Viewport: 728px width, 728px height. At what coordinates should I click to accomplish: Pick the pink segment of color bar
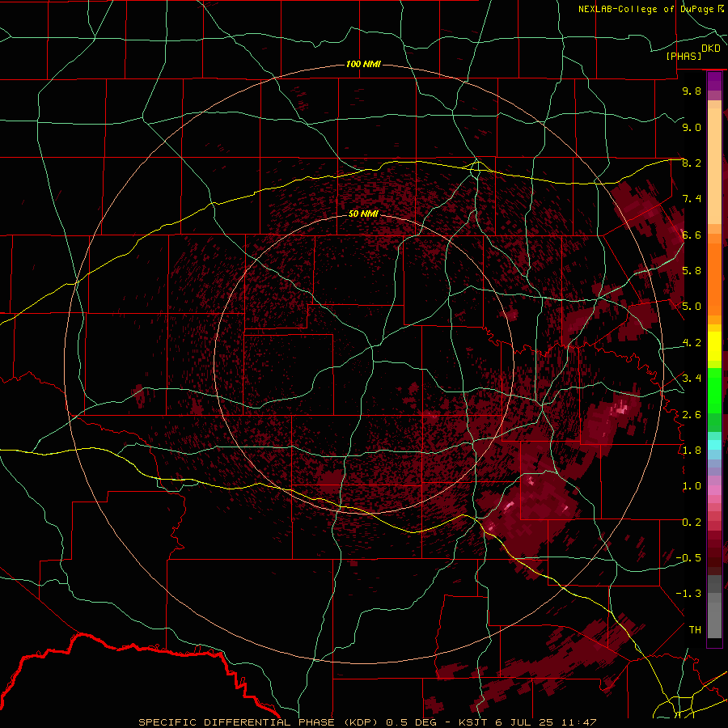tap(714, 490)
